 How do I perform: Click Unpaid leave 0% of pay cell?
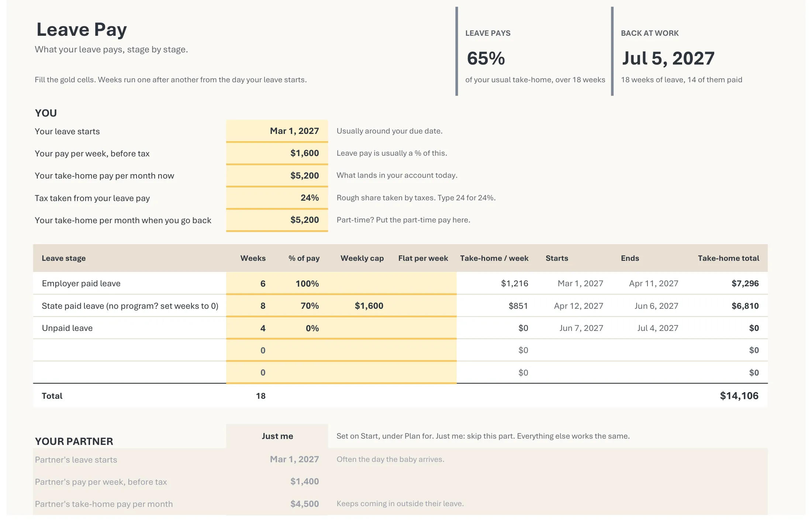[301, 328]
